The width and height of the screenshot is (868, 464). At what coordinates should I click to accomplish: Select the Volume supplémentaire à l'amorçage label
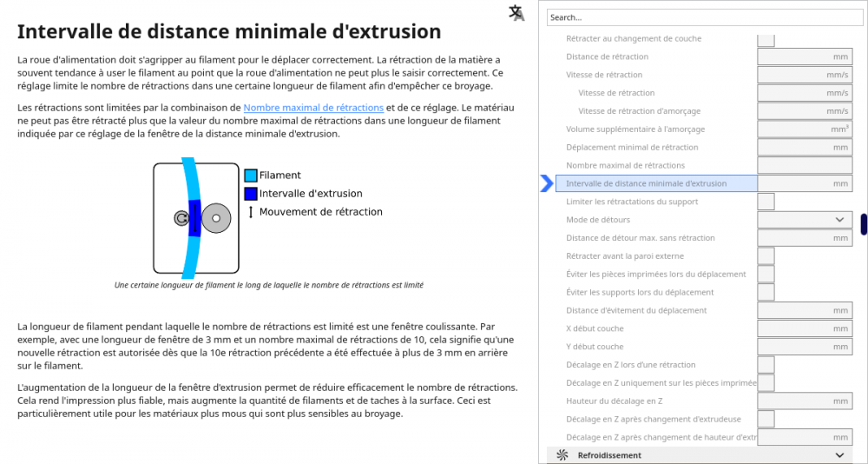tap(635, 129)
